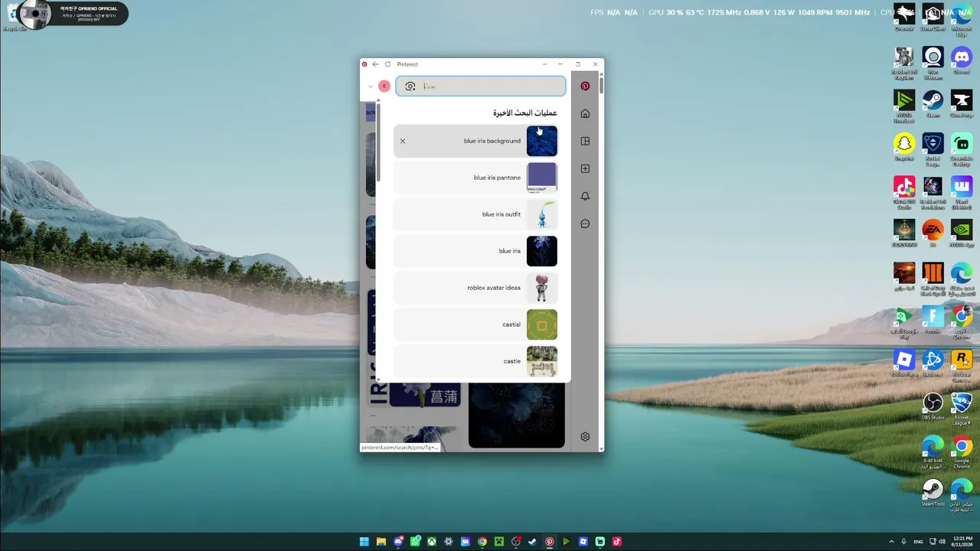Open the Pinterest window three-dot menu

(x=544, y=64)
